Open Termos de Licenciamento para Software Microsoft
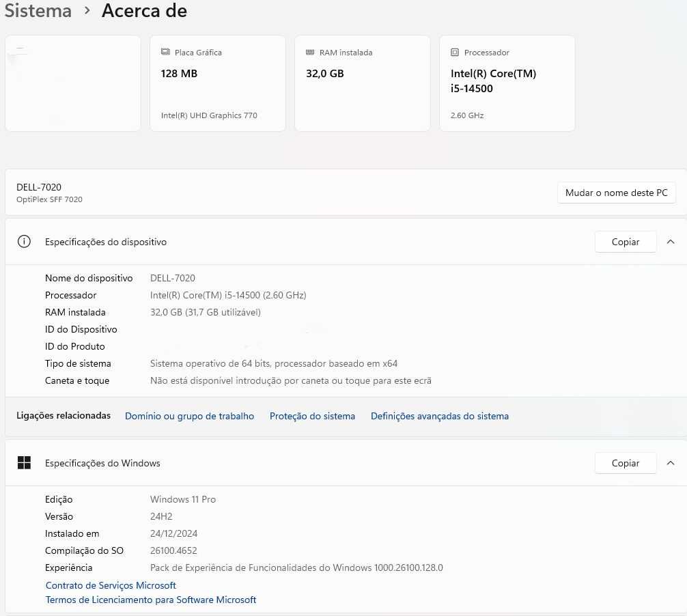The height and width of the screenshot is (616, 687). coord(151,600)
